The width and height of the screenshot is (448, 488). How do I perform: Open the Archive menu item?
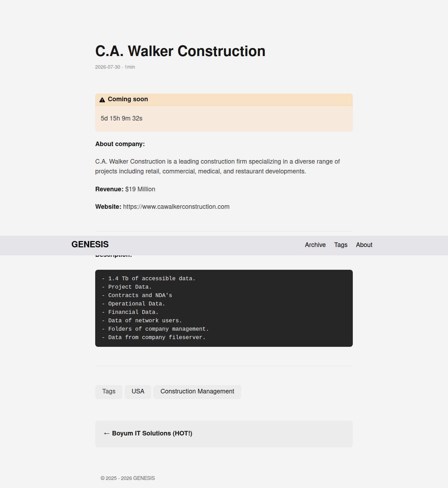(x=315, y=245)
